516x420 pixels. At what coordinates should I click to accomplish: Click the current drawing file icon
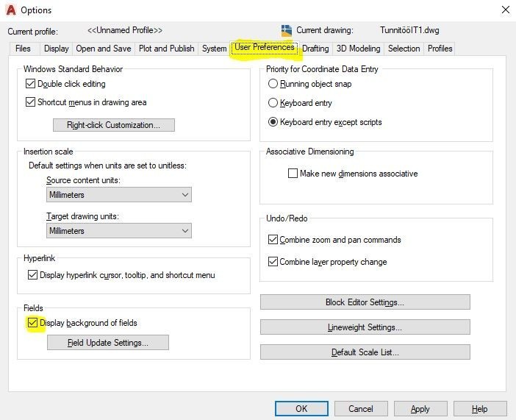coord(287,31)
